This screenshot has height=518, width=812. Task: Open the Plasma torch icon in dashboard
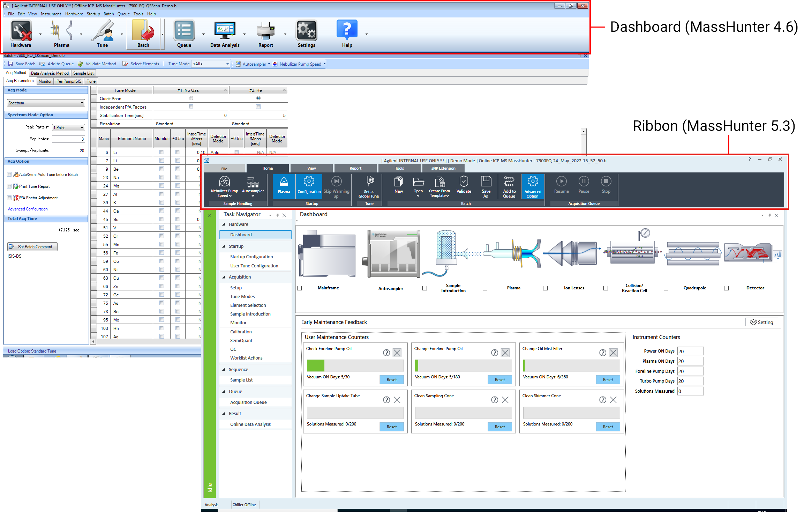(x=62, y=34)
